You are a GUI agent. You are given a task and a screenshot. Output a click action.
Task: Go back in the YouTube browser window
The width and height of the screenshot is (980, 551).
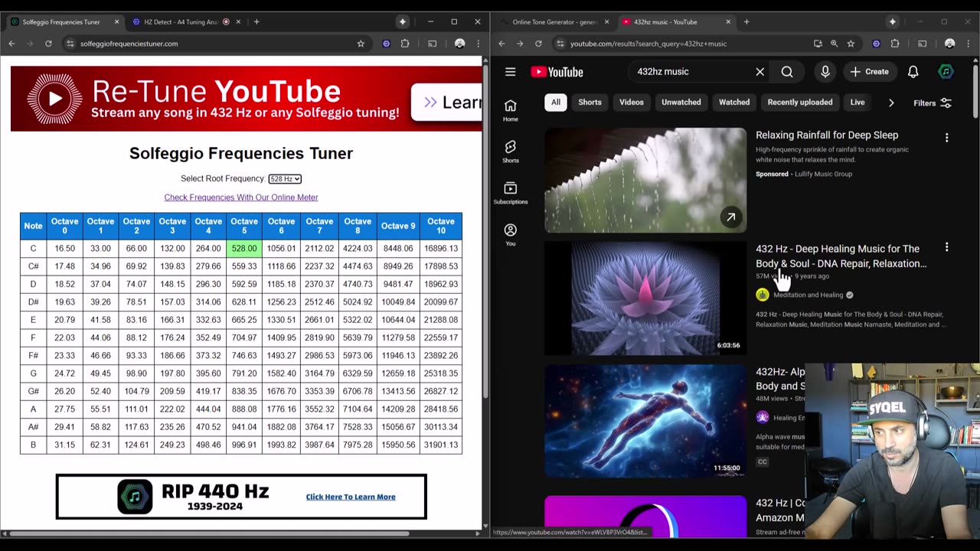coord(501,44)
